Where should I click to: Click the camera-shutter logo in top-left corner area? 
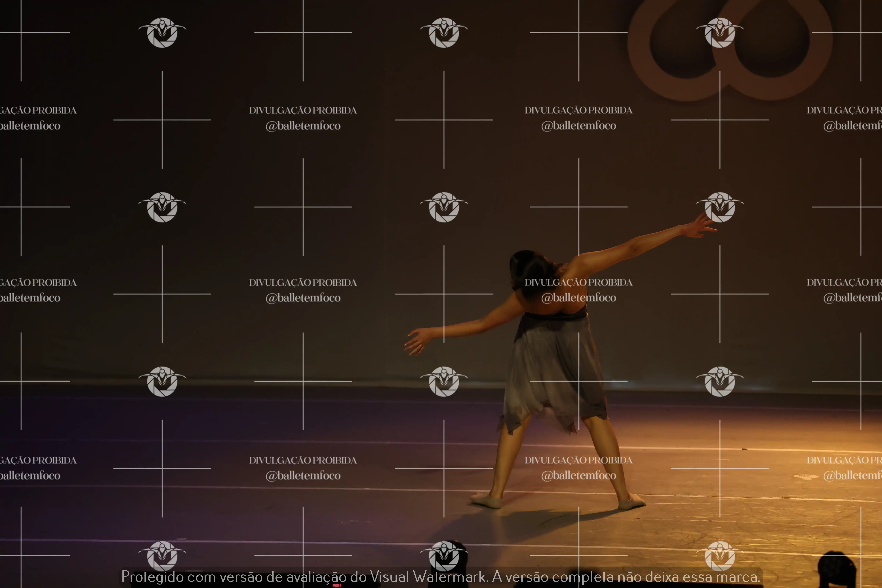[x=162, y=33]
